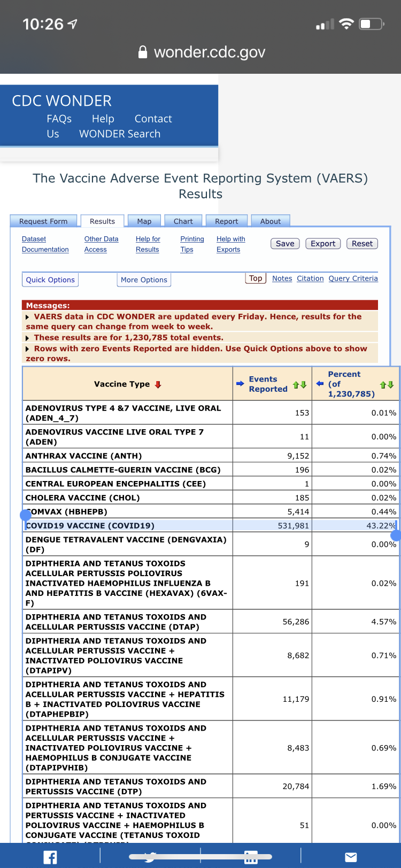The image size is (401, 868).
Task: Sort Percent column descending with down arrow
Action: coord(390,385)
